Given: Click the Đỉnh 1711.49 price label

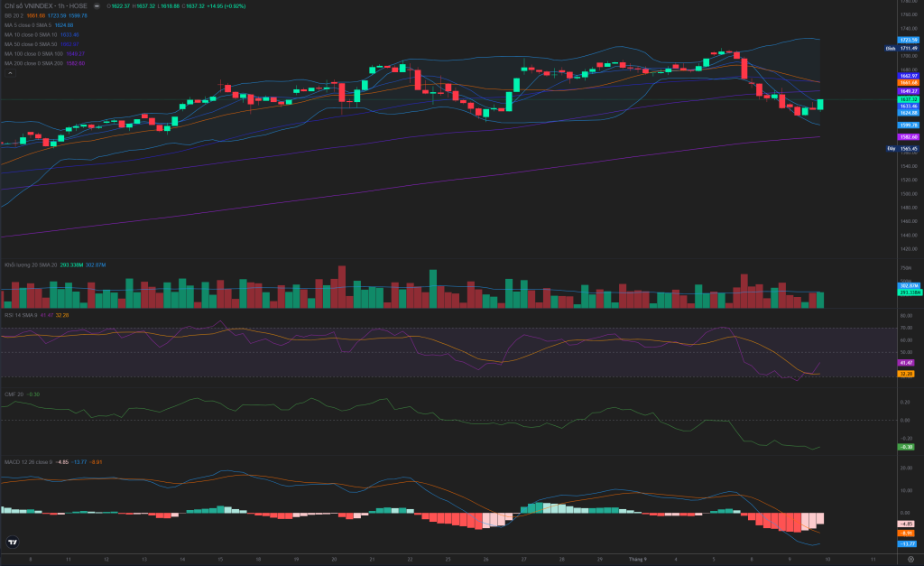Looking at the screenshot, I should (902, 49).
